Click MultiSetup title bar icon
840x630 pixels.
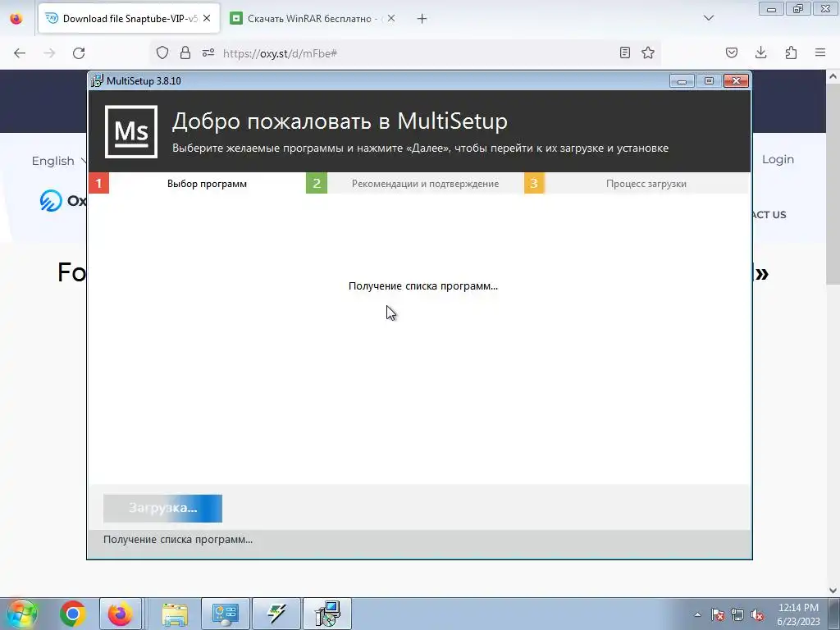97,81
